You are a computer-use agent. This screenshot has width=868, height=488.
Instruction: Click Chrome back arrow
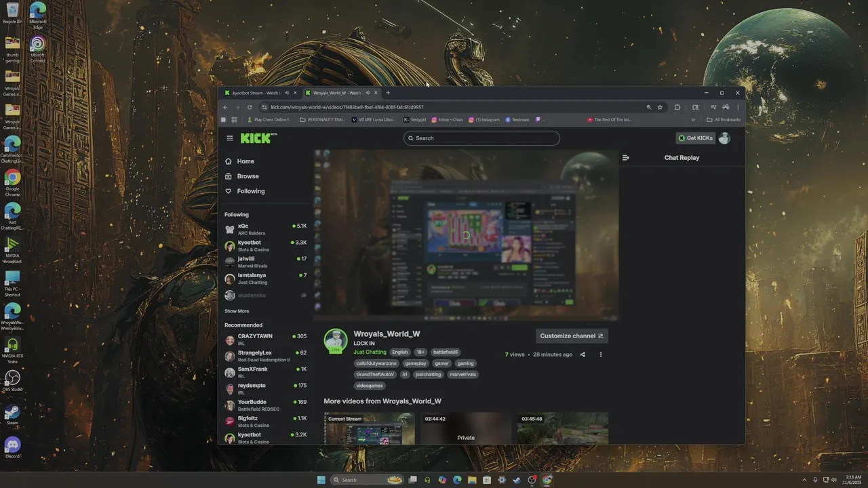(x=226, y=107)
